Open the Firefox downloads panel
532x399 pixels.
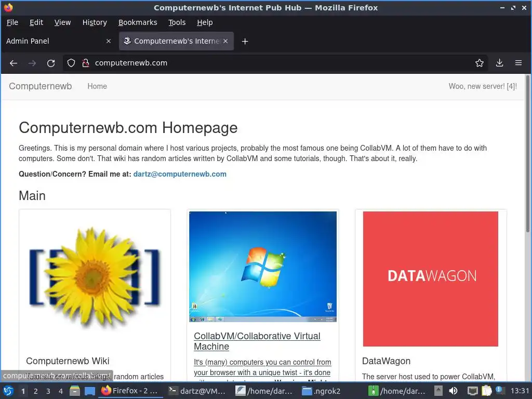click(x=499, y=63)
